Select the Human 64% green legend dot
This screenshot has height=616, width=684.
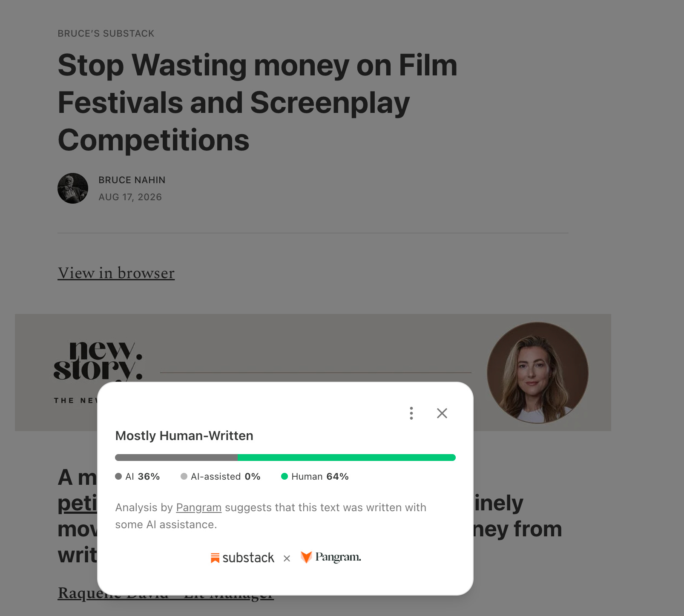285,476
